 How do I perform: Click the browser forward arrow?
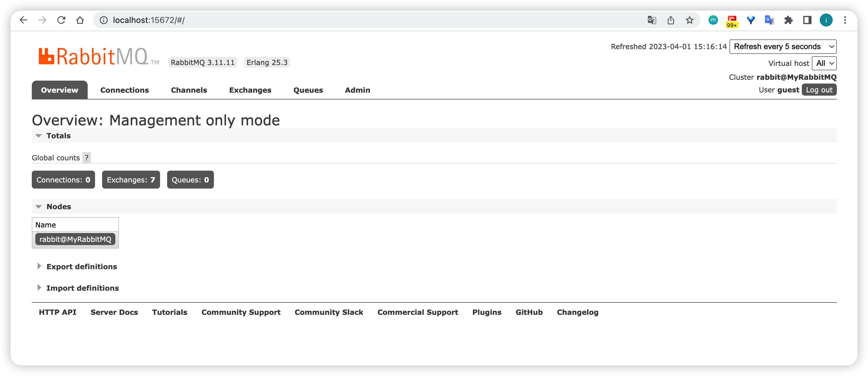point(42,20)
